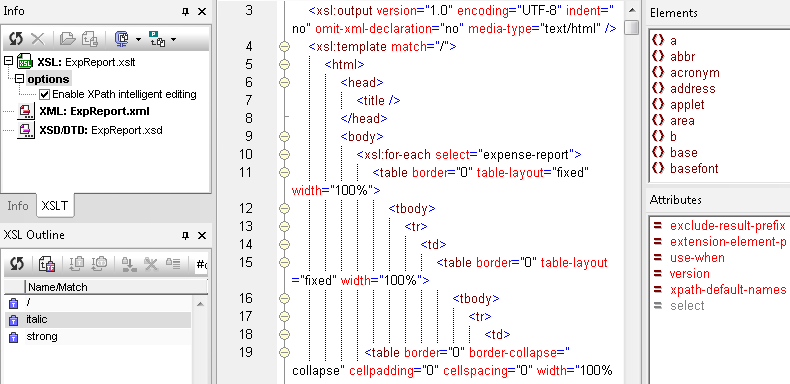Screen dimensions: 790x384
Task: Click the Info panel refresh icon
Action: (x=16, y=39)
